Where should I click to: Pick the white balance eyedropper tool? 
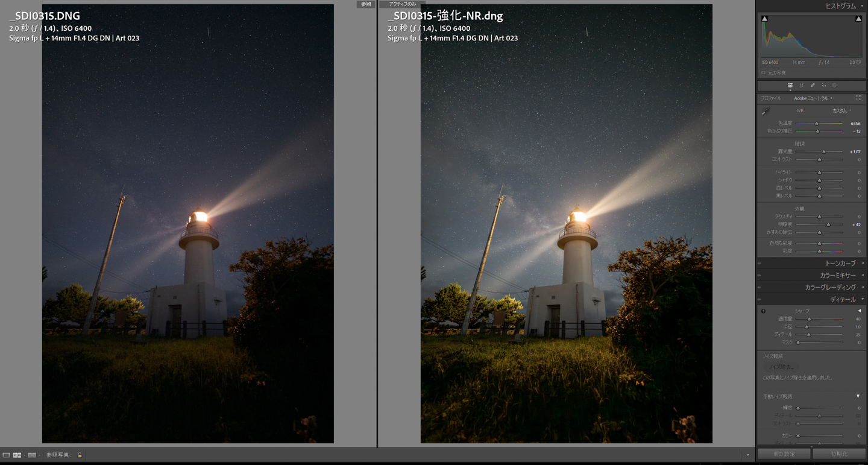(x=766, y=112)
